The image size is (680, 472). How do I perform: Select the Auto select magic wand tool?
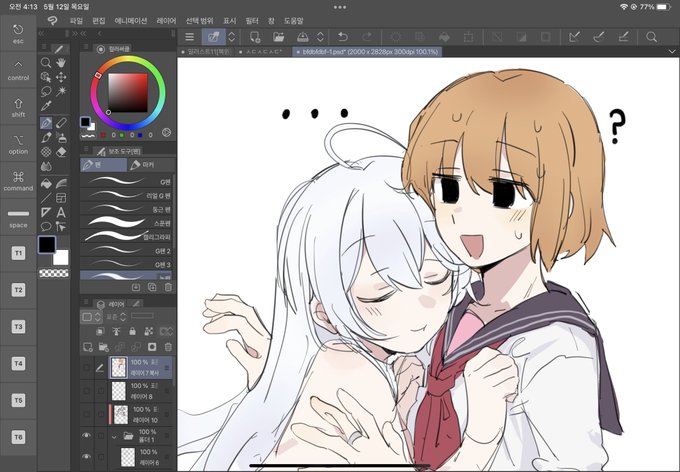[61, 92]
